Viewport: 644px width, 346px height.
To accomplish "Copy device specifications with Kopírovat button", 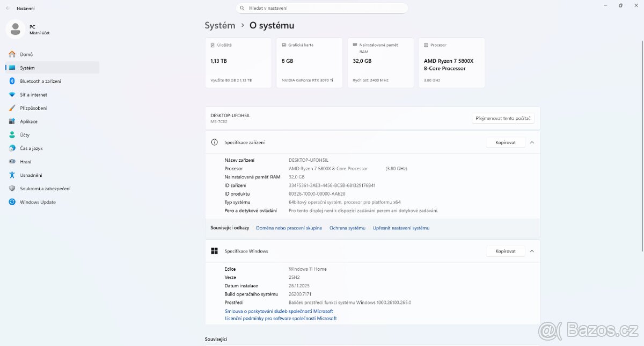I will tap(506, 142).
